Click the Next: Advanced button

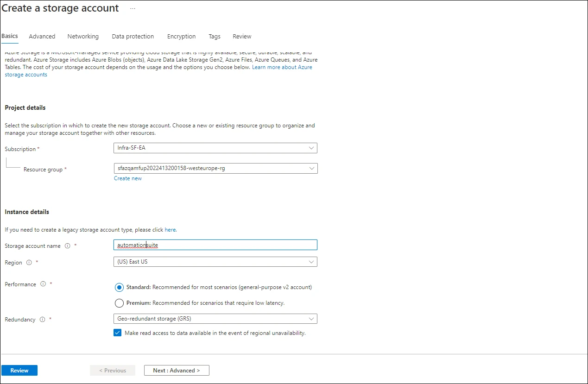[x=177, y=371]
